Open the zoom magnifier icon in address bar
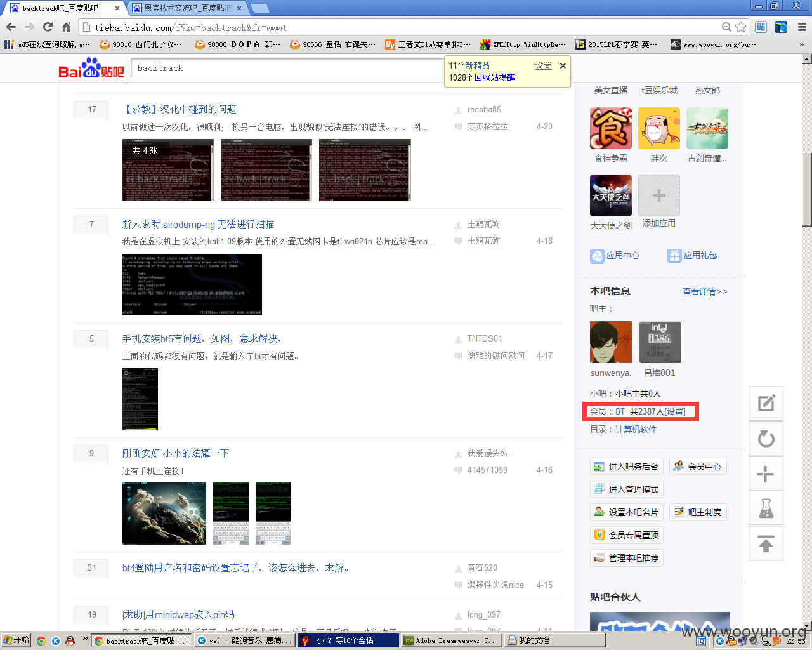 click(x=726, y=27)
